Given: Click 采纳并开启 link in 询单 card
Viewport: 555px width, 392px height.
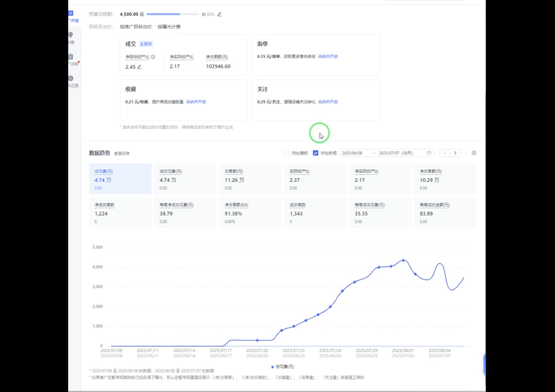Looking at the screenshot, I should click(328, 56).
